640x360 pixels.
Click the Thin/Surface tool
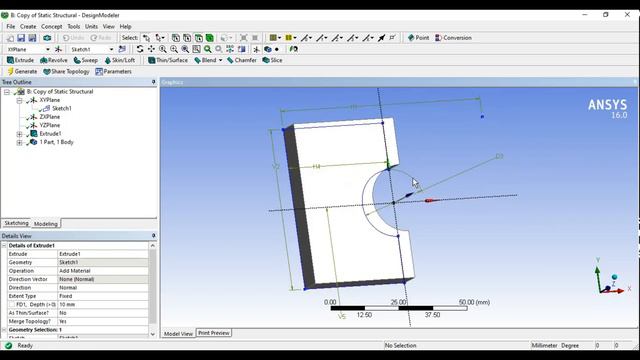click(168, 60)
